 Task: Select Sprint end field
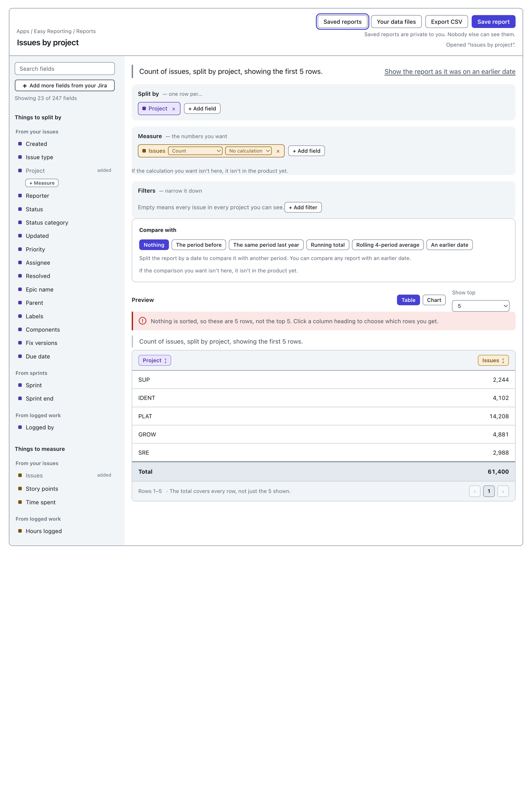click(65, 399)
